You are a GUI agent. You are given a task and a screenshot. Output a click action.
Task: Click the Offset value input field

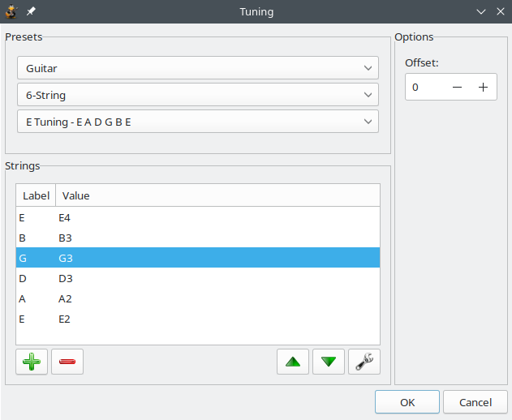point(426,88)
